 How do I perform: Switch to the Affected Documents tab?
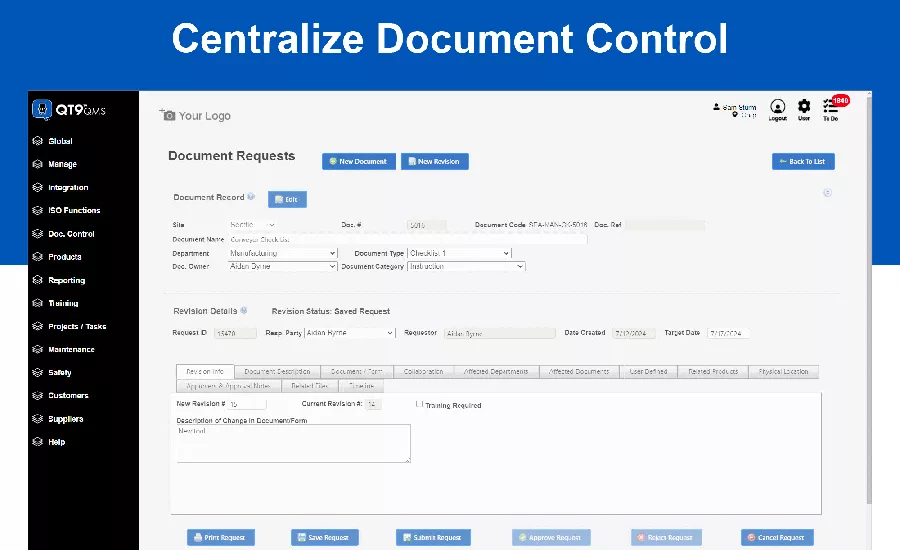pos(579,372)
